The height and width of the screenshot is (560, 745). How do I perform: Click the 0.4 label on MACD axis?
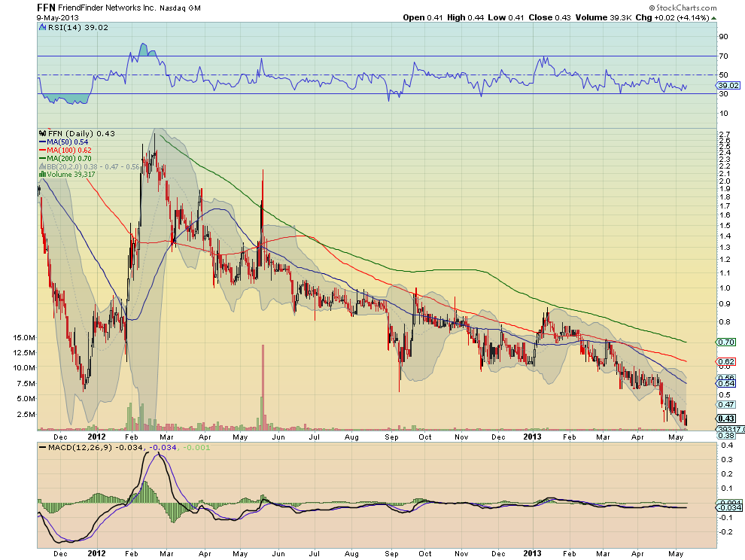coord(727,446)
